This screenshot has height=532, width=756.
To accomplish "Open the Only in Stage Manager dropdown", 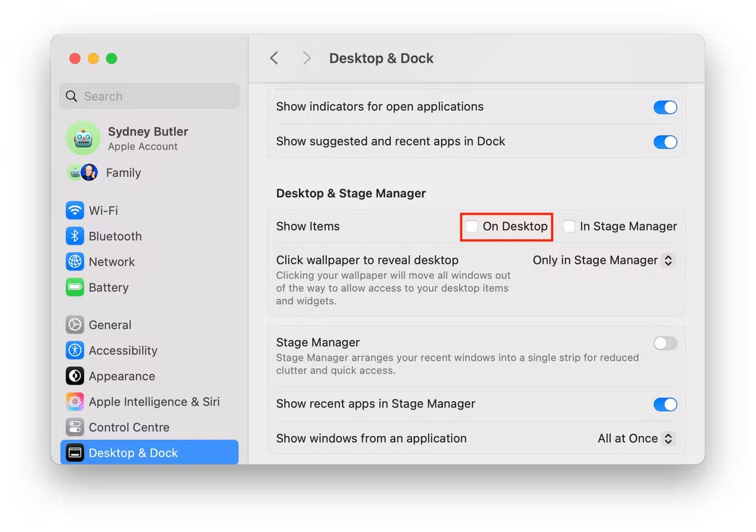I will click(603, 260).
